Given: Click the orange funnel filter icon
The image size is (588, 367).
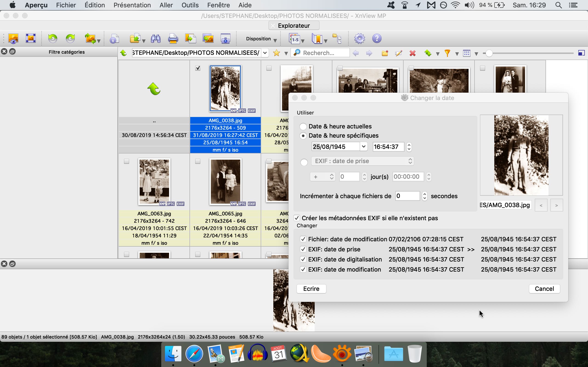Looking at the screenshot, I should pyautogui.click(x=447, y=53).
